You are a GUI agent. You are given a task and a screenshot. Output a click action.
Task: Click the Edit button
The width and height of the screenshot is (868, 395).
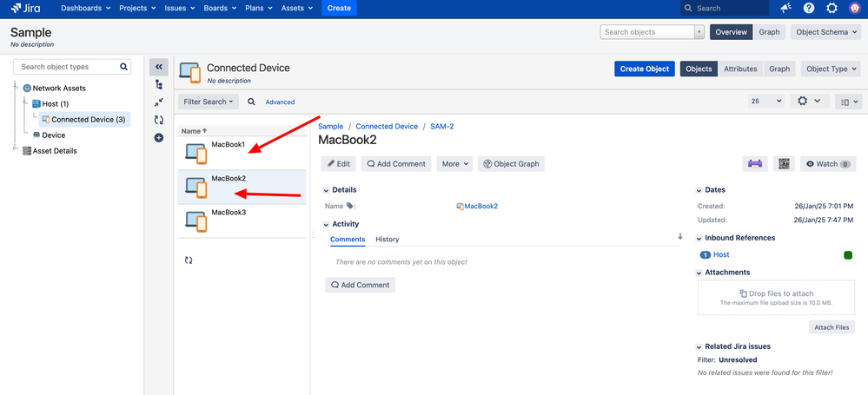(x=338, y=164)
